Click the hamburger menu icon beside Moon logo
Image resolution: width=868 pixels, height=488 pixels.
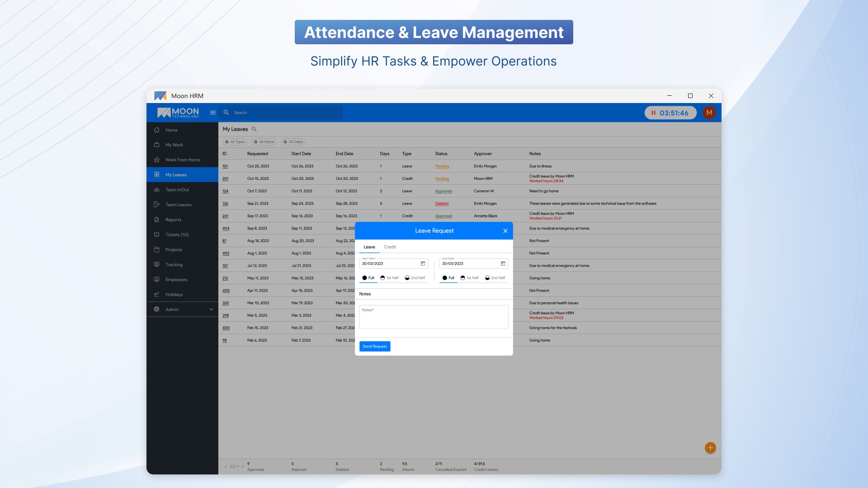tap(212, 113)
